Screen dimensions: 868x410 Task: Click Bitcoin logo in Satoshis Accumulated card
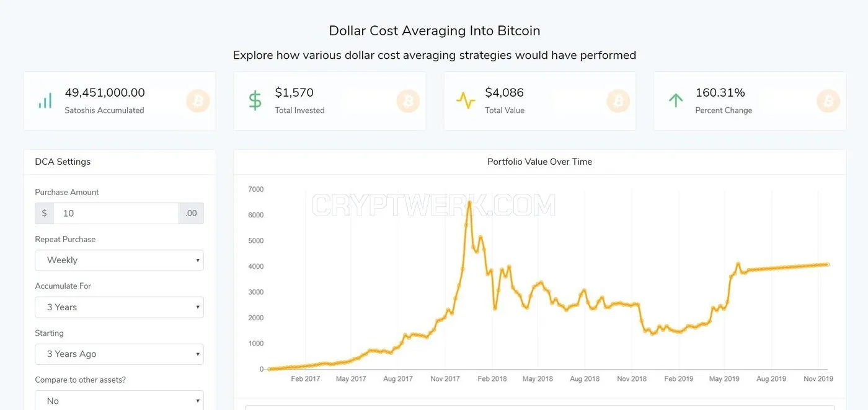click(198, 101)
